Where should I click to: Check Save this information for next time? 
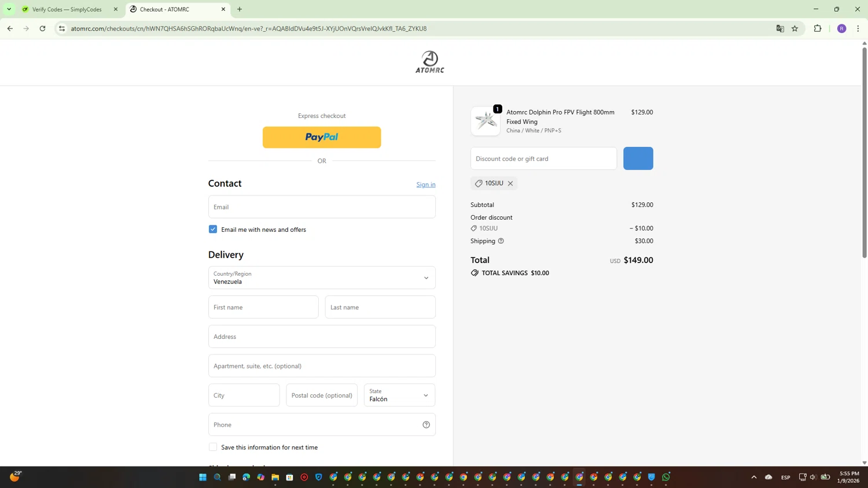[213, 447]
